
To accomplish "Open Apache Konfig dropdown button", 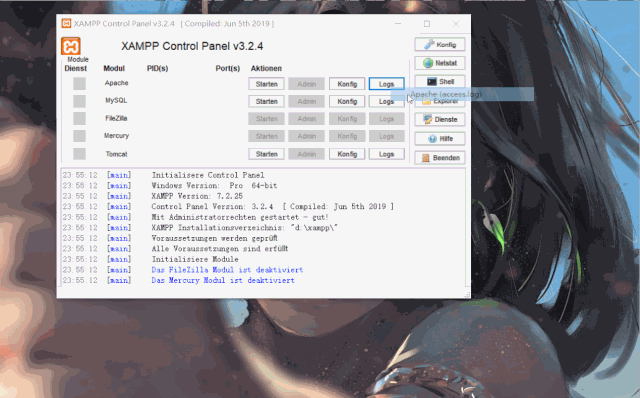I will click(x=347, y=84).
